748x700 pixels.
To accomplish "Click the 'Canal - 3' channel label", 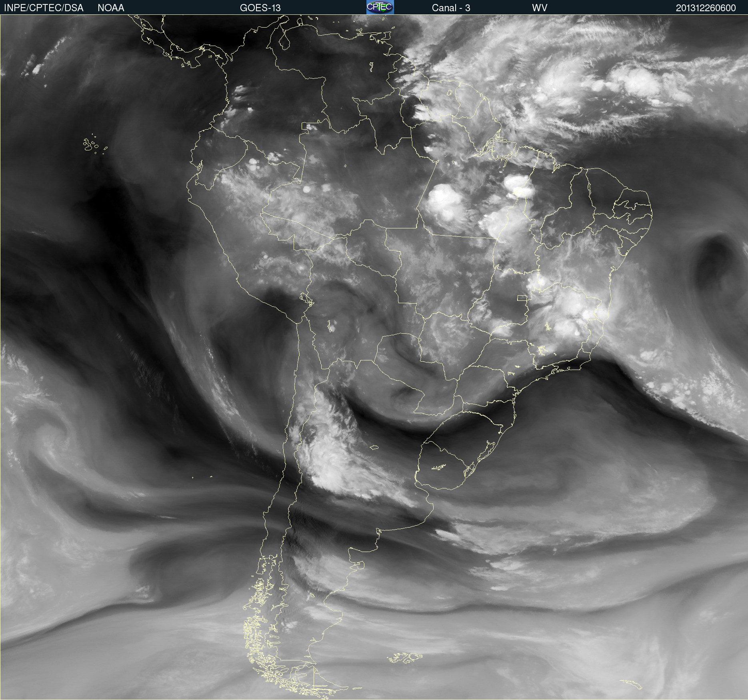I will 451,8.
